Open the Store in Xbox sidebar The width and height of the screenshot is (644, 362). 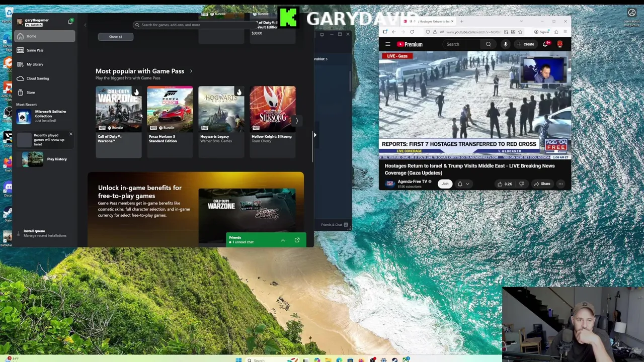44,93
